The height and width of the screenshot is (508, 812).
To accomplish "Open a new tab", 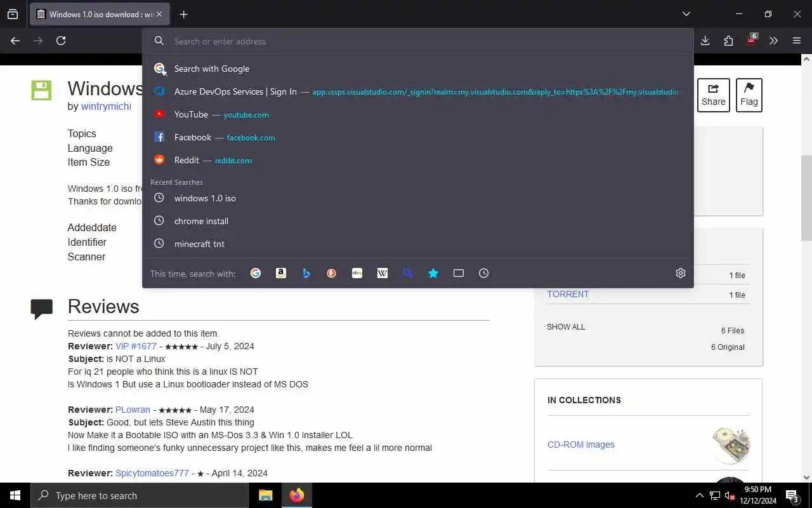I will point(183,14).
